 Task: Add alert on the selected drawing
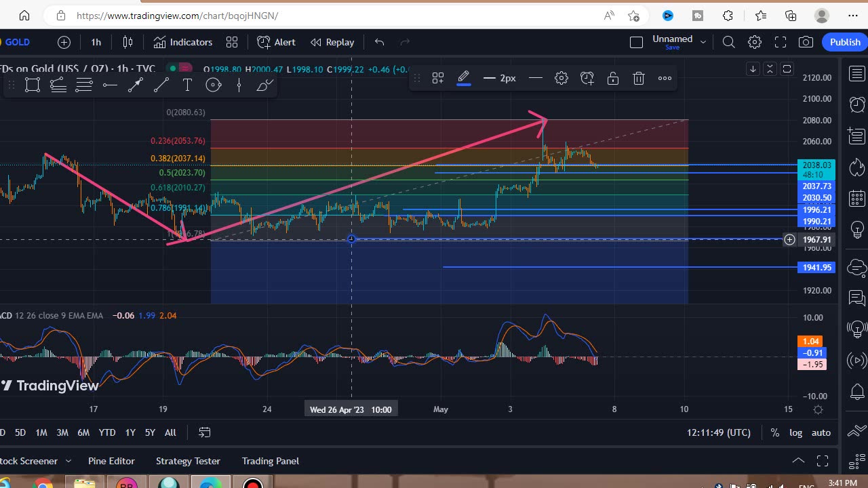click(x=587, y=78)
